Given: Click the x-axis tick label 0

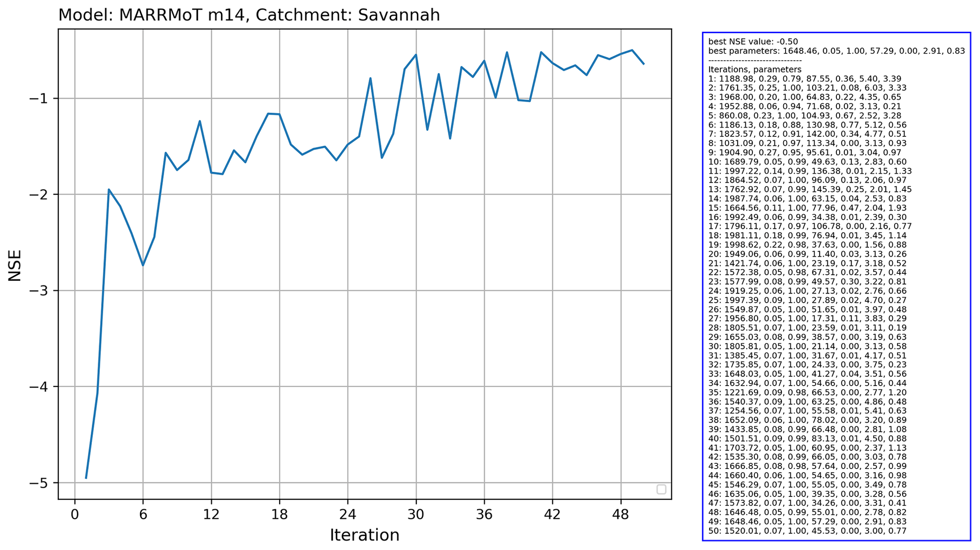Looking at the screenshot, I should [74, 514].
